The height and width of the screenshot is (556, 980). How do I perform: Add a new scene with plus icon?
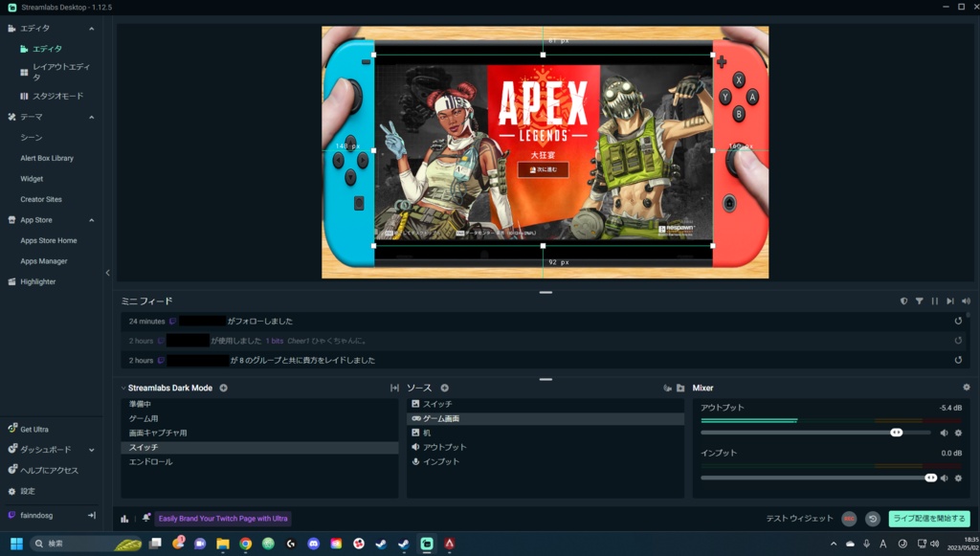click(223, 388)
